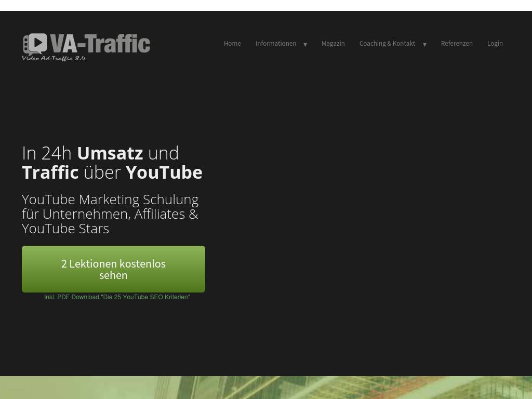532x399 pixels.
Task: Visit the Referenzen page
Action: pyautogui.click(x=457, y=44)
